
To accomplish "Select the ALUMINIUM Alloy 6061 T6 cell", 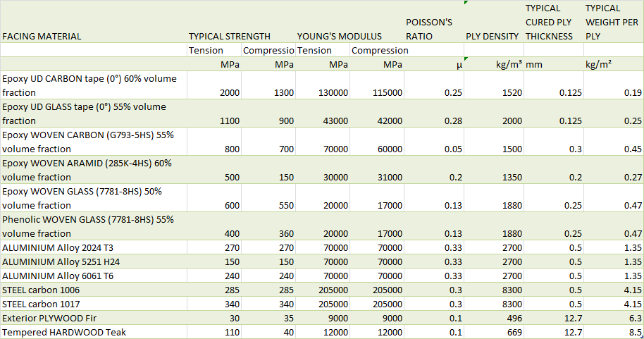I will coord(94,276).
